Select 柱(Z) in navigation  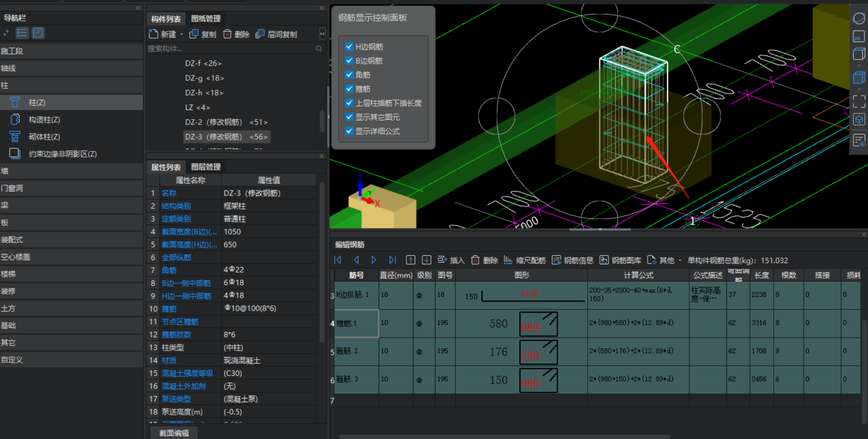click(x=71, y=103)
